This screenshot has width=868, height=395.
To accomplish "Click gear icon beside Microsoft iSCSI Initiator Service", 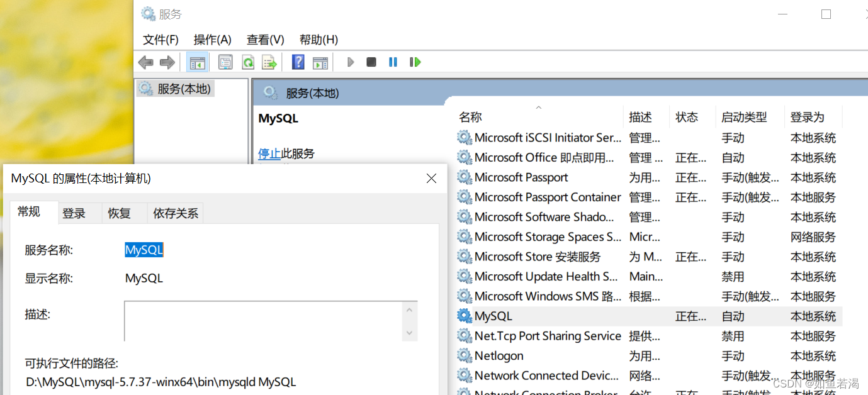I will point(465,137).
